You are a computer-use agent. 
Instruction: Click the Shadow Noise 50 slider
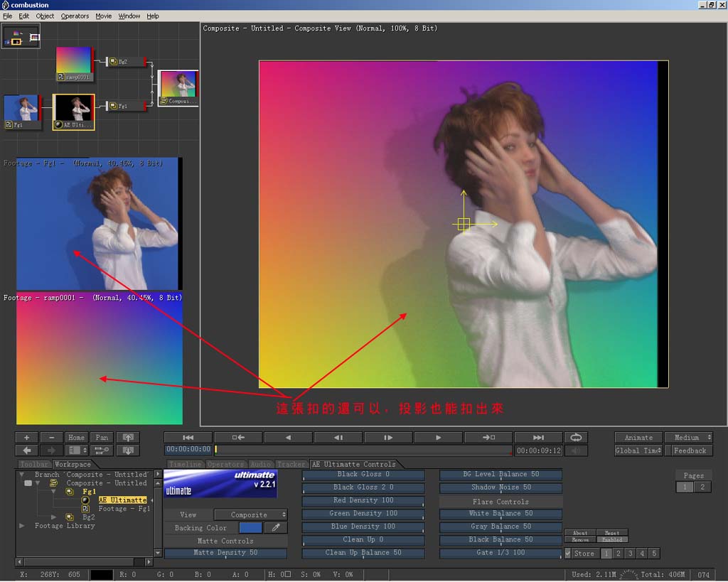(x=501, y=487)
